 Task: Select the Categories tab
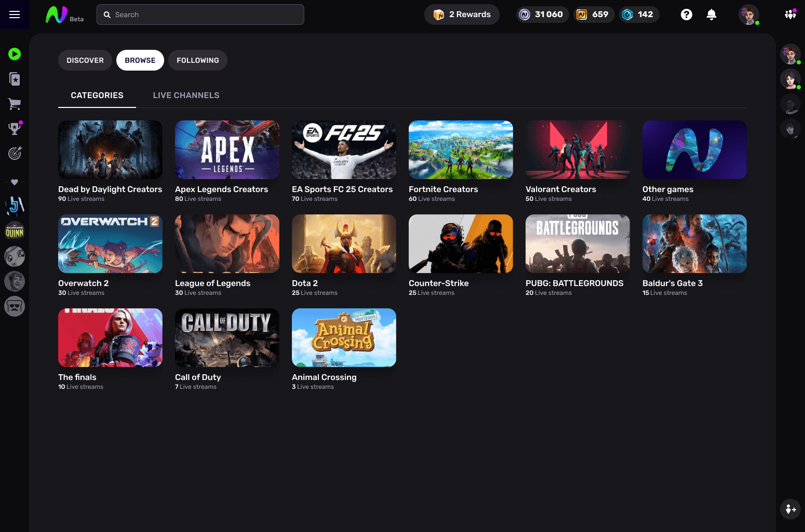point(97,96)
